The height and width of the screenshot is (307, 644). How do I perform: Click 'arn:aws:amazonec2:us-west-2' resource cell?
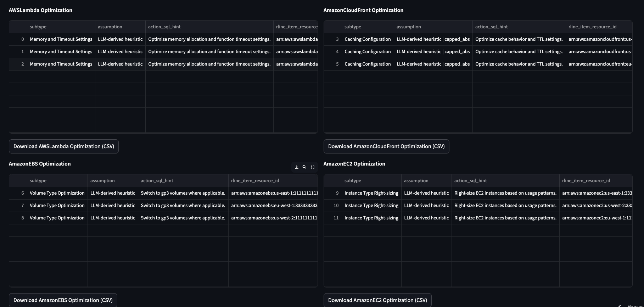click(x=596, y=206)
